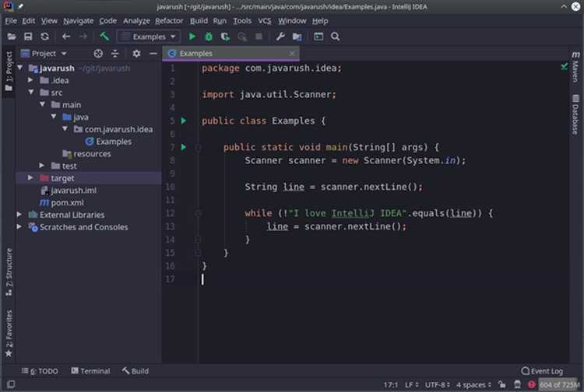This screenshot has height=392, width=584.
Task: Toggle tool window buttons at the status bar's left end
Action: point(11,384)
